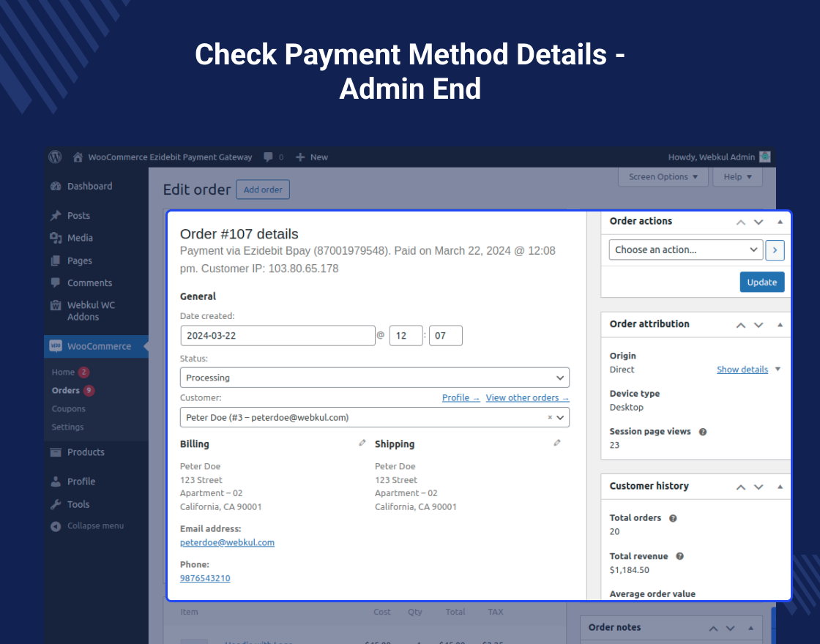The height and width of the screenshot is (644, 820).
Task: Open Products menu
Action: pos(86,452)
